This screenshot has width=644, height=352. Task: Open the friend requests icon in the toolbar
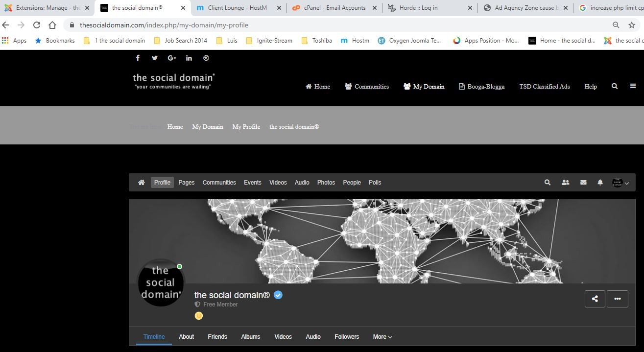(566, 183)
